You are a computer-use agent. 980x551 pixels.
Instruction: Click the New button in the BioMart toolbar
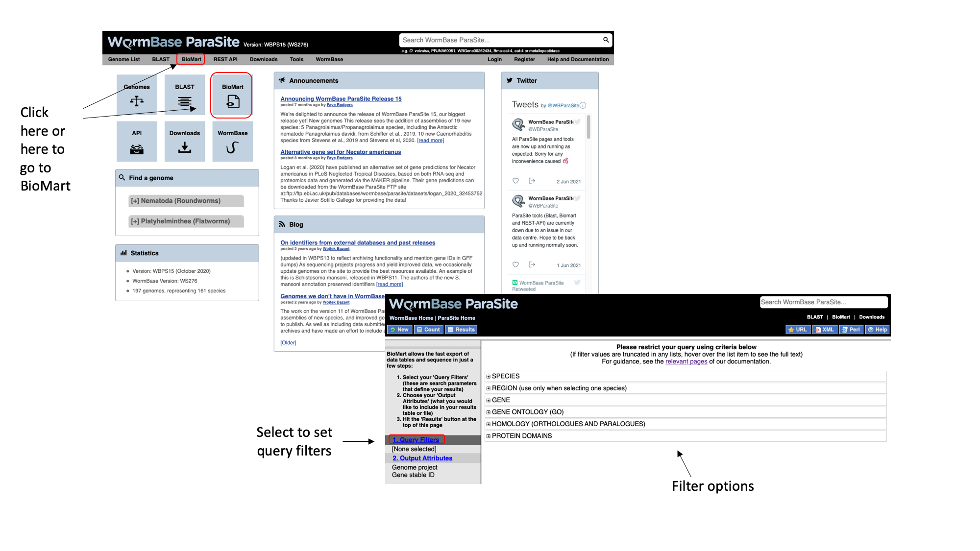[x=399, y=330]
